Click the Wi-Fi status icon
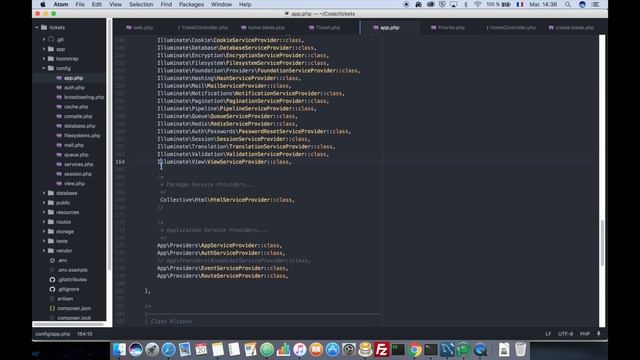 click(477, 4)
